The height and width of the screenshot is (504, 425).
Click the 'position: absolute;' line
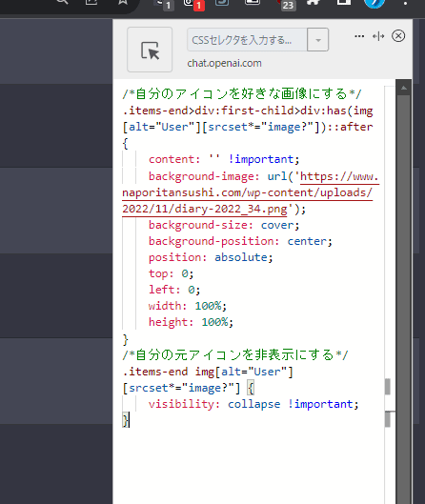(211, 257)
